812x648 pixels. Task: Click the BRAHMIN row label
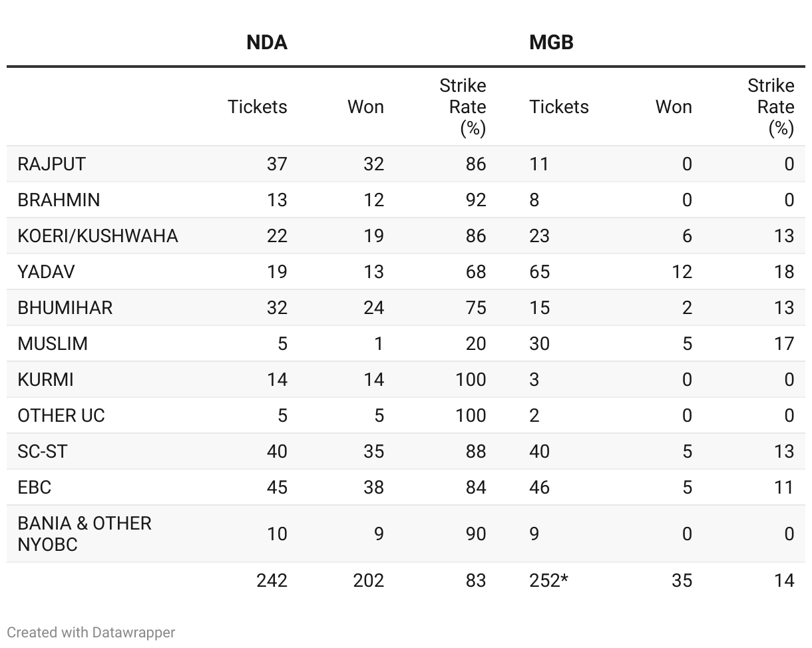point(59,200)
